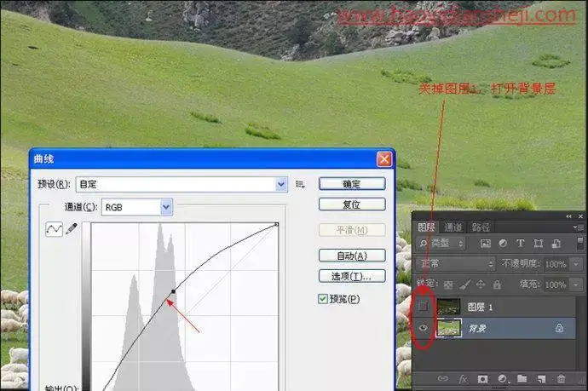Screen dimensions: 588x391
Task: Switch to the 路径 tab
Action: (x=481, y=227)
